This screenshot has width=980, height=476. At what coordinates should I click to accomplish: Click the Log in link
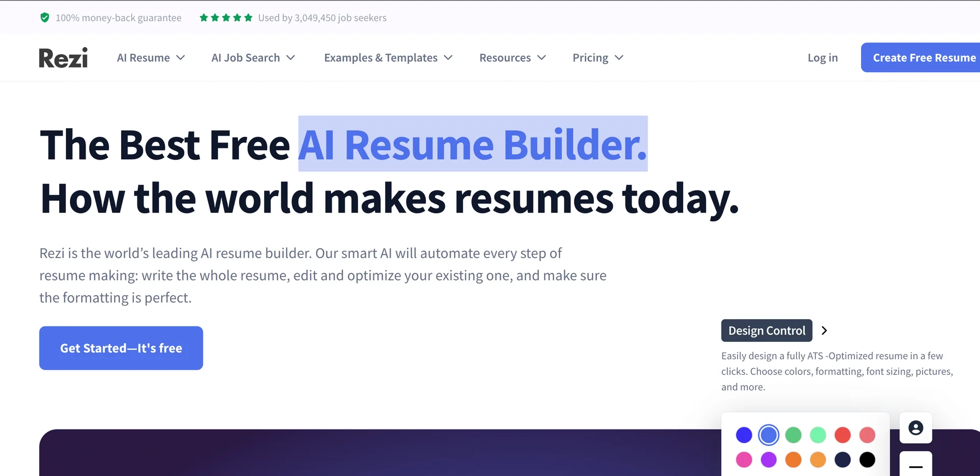(822, 58)
